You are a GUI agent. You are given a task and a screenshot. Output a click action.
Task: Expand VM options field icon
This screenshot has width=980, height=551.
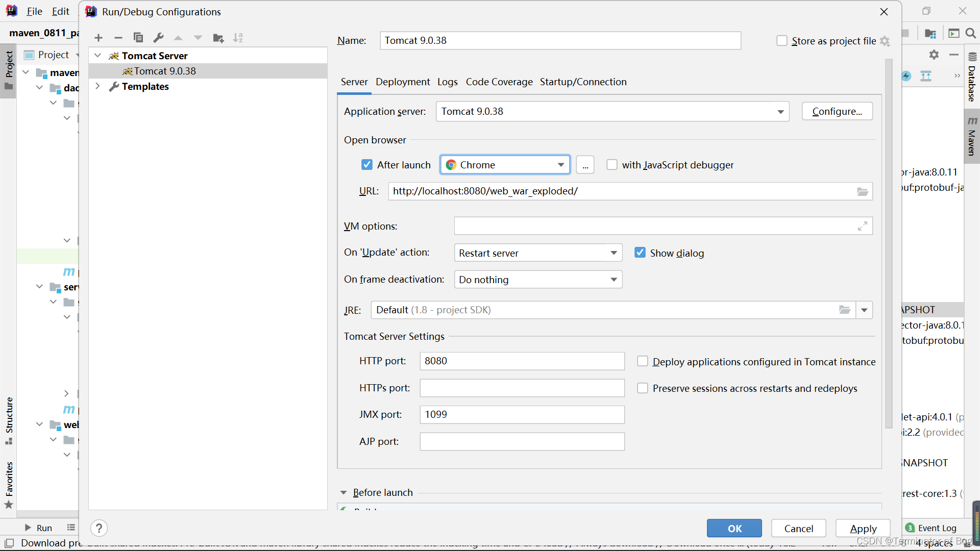(x=863, y=226)
